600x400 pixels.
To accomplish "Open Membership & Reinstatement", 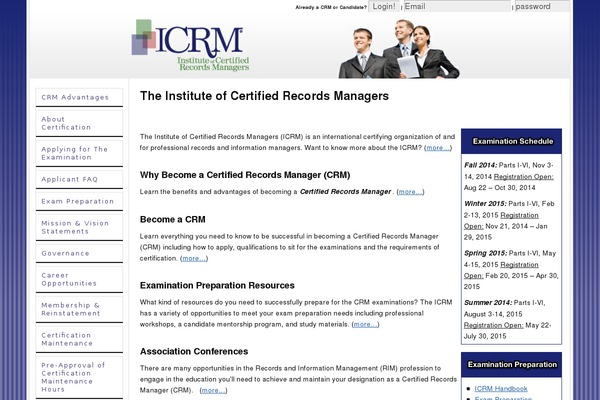I will (79, 309).
